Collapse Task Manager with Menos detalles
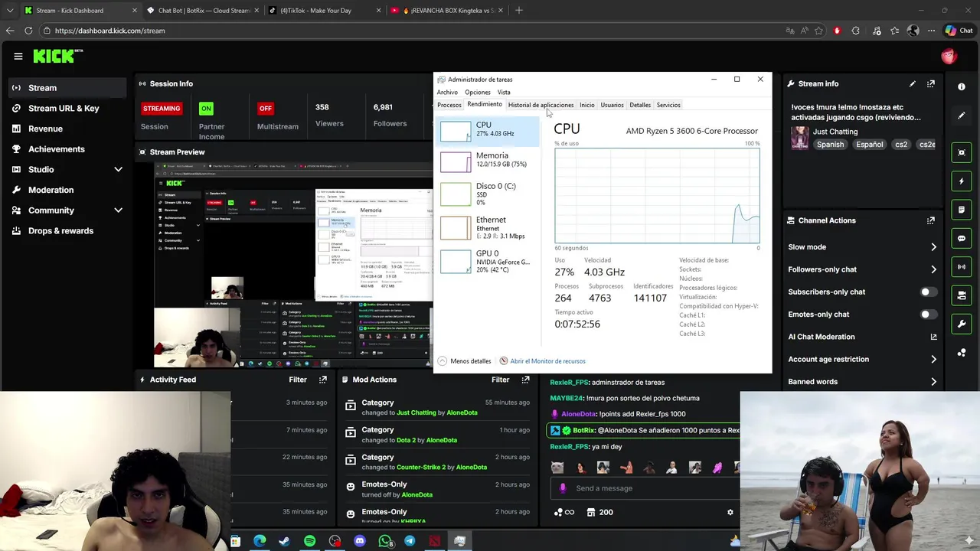This screenshot has height=551, width=980. (x=465, y=361)
